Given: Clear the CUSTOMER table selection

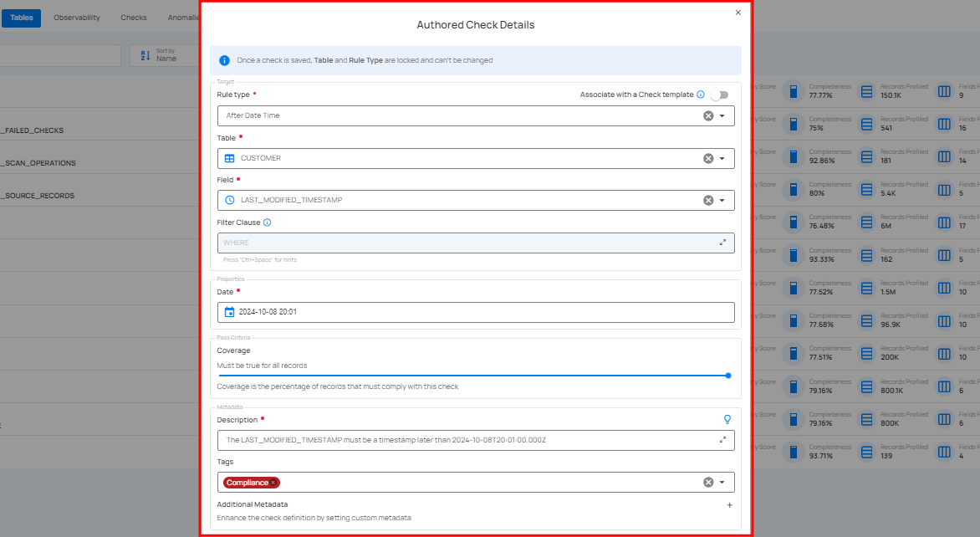Looking at the screenshot, I should tap(708, 158).
